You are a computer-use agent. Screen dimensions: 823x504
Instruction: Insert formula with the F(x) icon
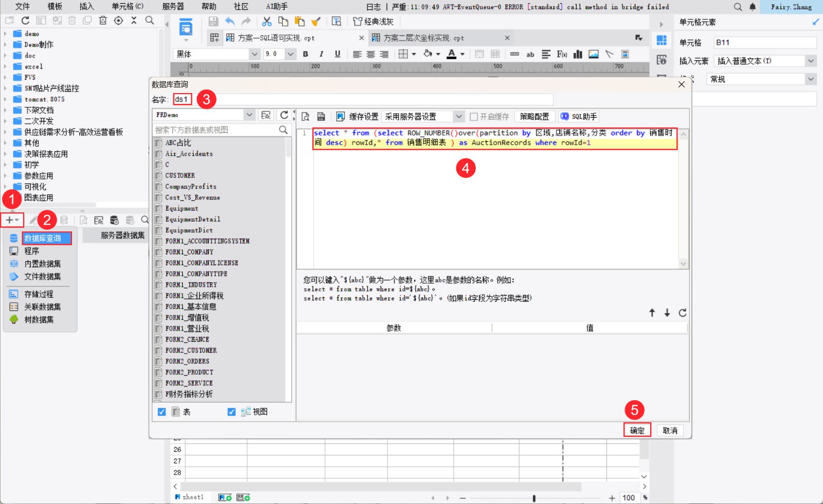(562, 54)
